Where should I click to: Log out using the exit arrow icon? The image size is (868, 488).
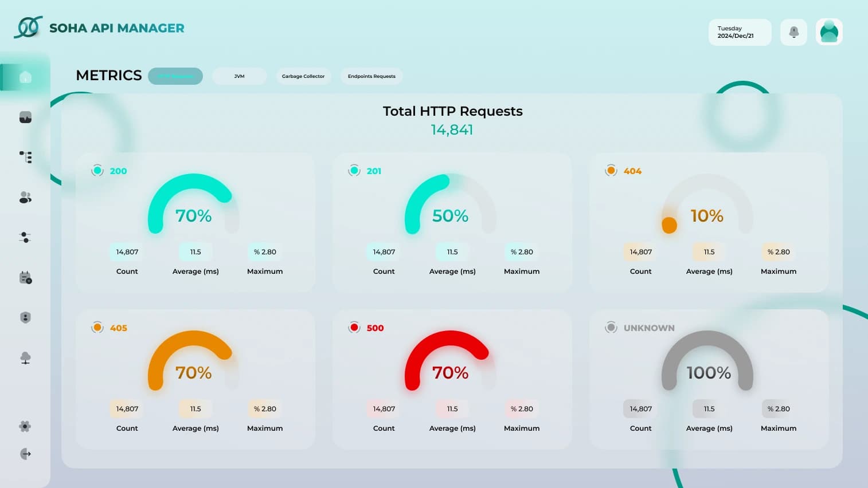point(25,454)
